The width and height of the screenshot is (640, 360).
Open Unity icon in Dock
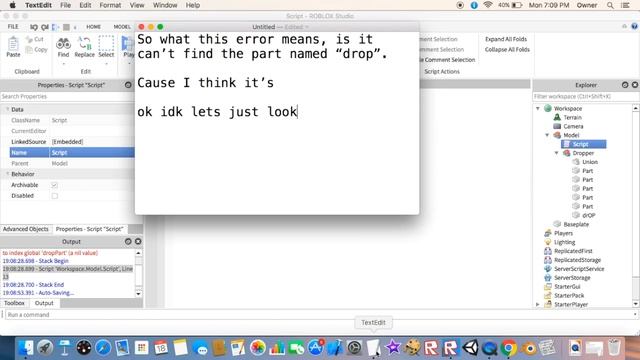pyautogui.click(x=470, y=348)
